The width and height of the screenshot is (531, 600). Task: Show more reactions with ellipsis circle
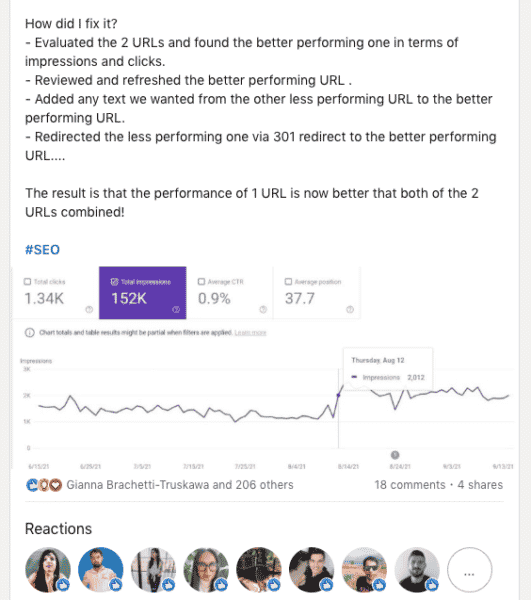click(x=469, y=570)
